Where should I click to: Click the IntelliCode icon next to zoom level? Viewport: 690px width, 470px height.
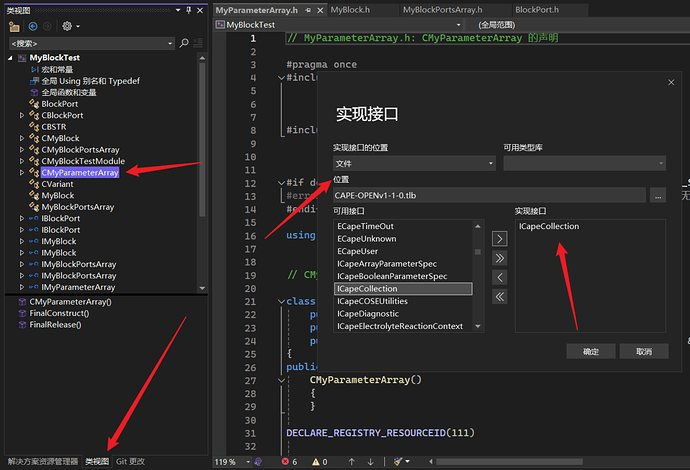click(258, 462)
